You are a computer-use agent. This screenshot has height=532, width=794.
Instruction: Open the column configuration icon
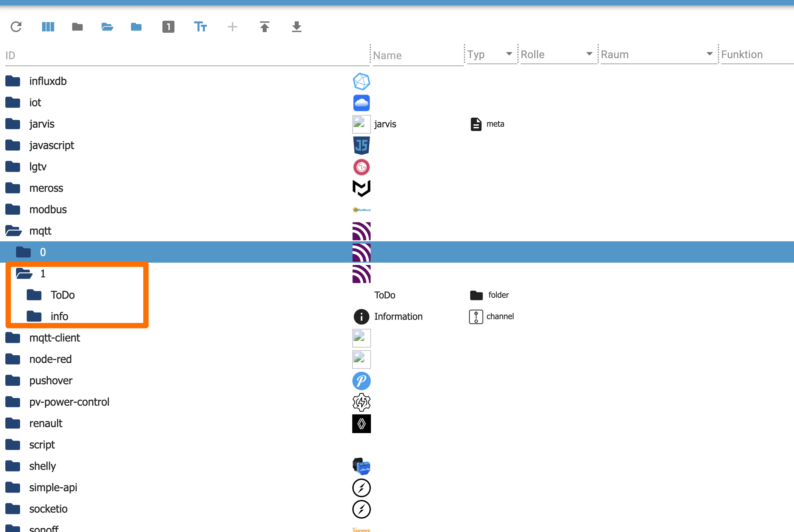pos(48,27)
